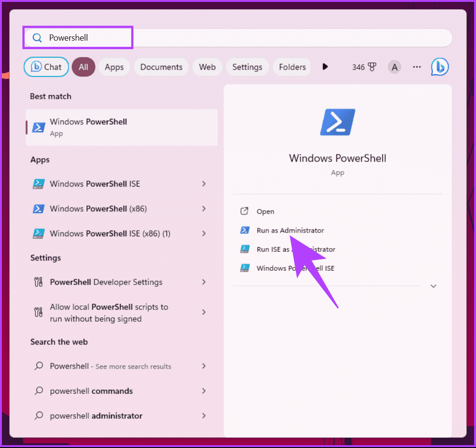Viewport: 476px width, 448px height.
Task: Expand Windows PowerShell ISE result chevron
Action: [204, 184]
